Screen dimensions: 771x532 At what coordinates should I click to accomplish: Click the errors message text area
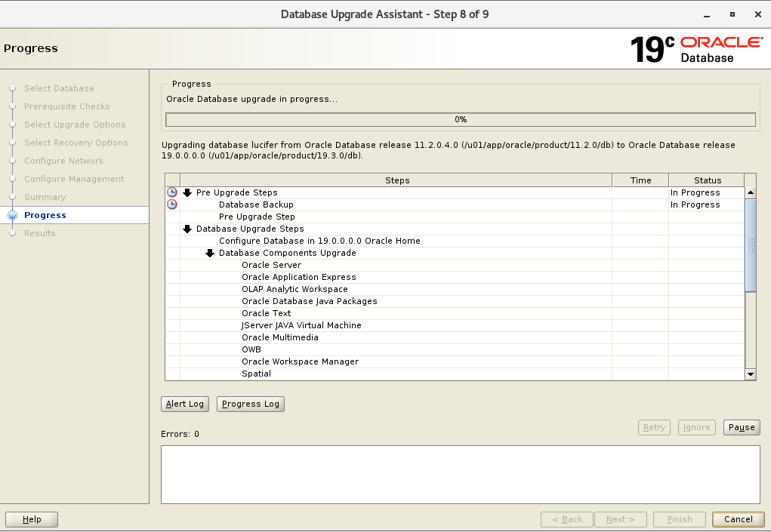pos(460,475)
